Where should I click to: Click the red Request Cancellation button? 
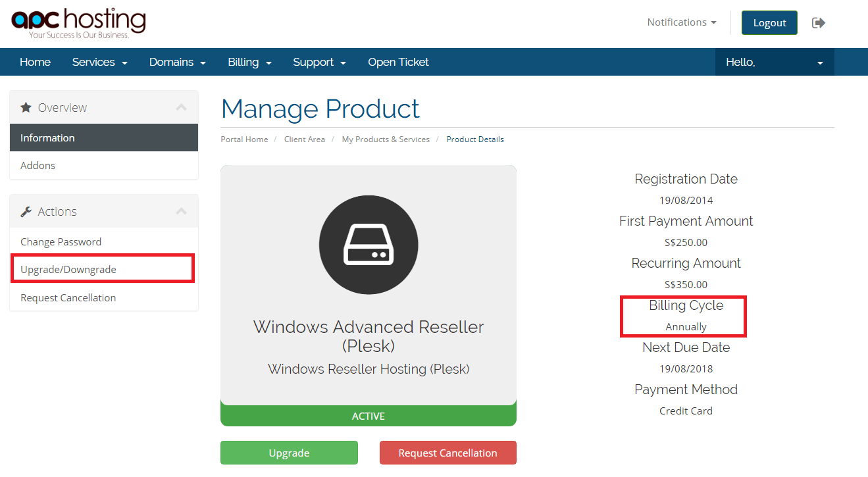[448, 453]
